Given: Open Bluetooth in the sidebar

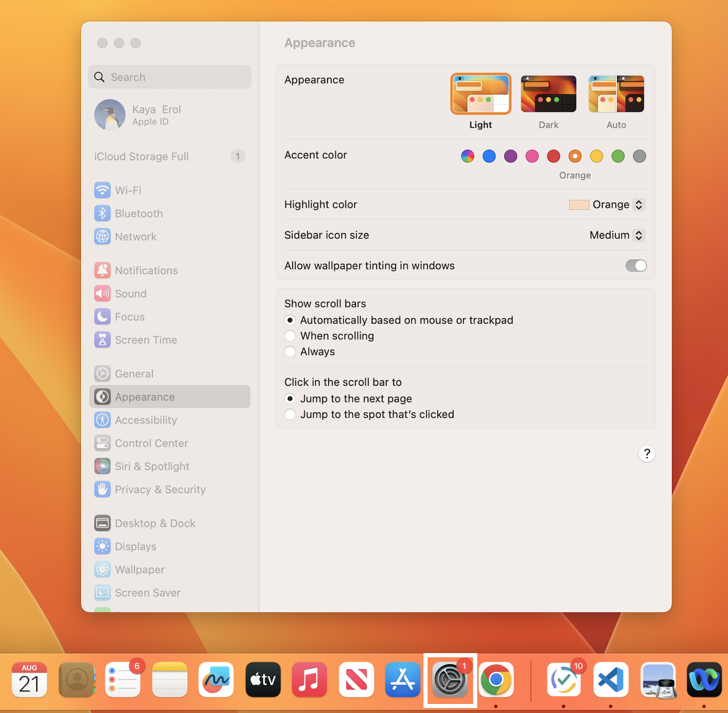Looking at the screenshot, I should tap(169, 213).
